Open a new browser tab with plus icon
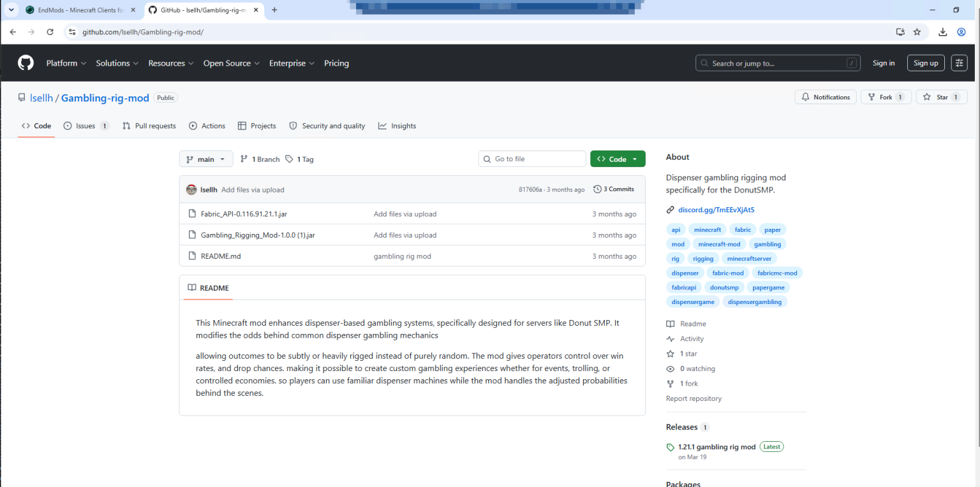Screen dimensions: 980x487 tap(274, 10)
